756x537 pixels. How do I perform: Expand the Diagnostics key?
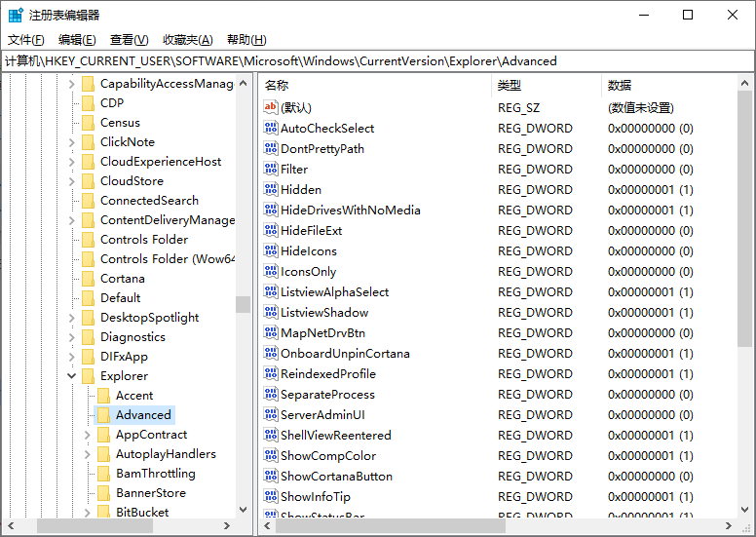click(x=72, y=337)
